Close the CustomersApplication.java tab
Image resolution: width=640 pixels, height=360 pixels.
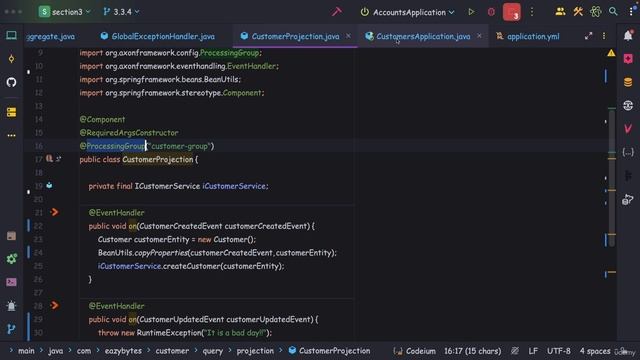479,36
